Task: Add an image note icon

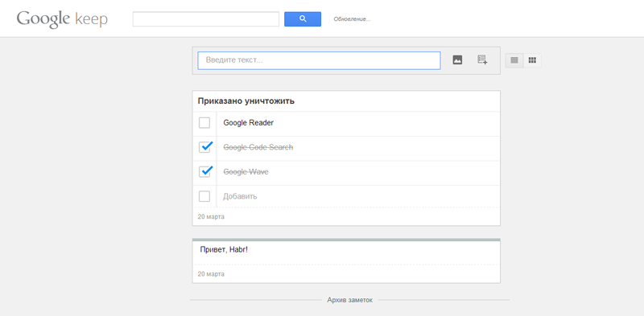Action: pos(457,60)
